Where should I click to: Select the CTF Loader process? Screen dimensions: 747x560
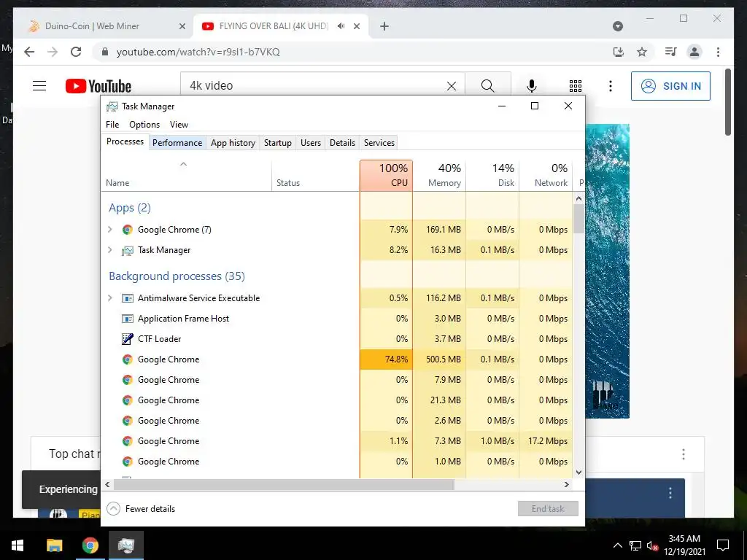[337, 339]
